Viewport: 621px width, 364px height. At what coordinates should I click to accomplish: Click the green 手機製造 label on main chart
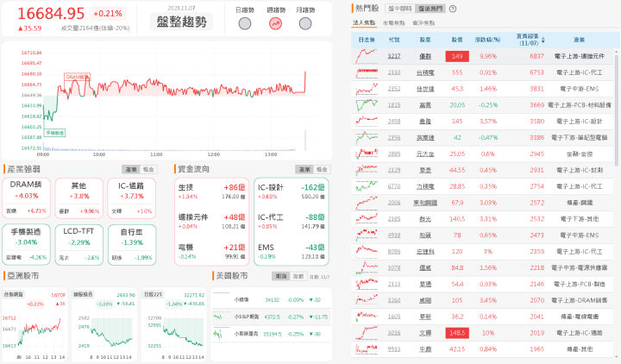(54, 133)
